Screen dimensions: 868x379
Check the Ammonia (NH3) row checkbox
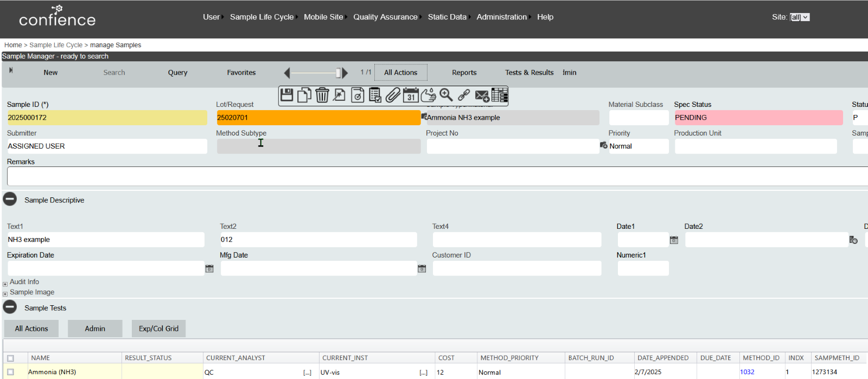pyautogui.click(x=10, y=372)
